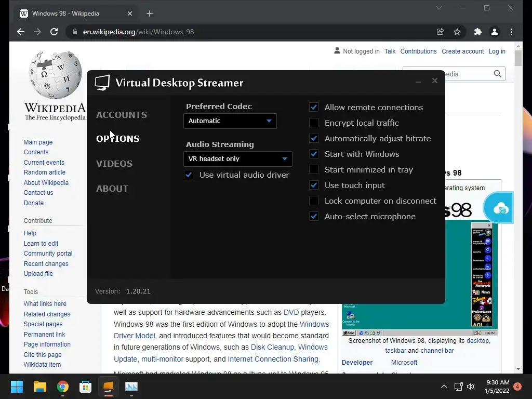Open a new Chrome tab
The image size is (532, 399).
click(150, 14)
